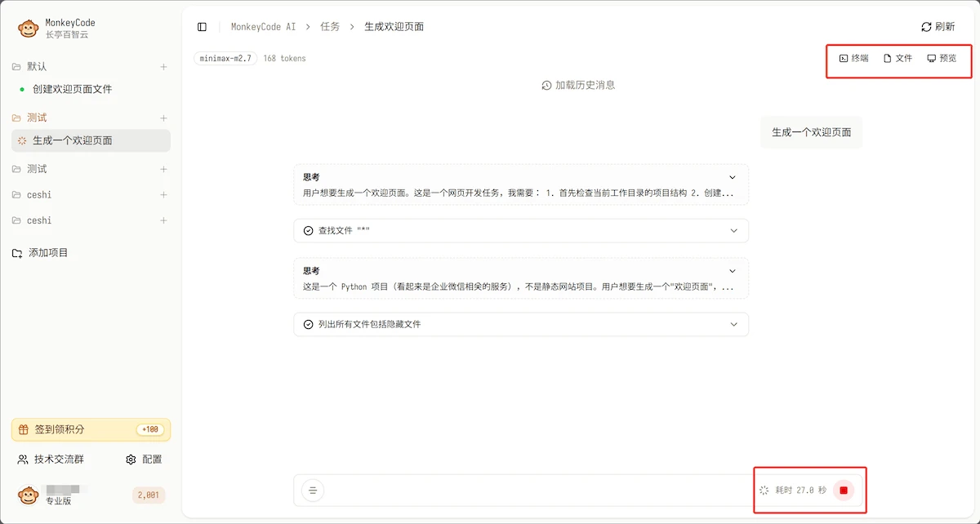Image resolution: width=980 pixels, height=524 pixels.
Task: Click 添加项目 to add a project
Action: (41, 253)
